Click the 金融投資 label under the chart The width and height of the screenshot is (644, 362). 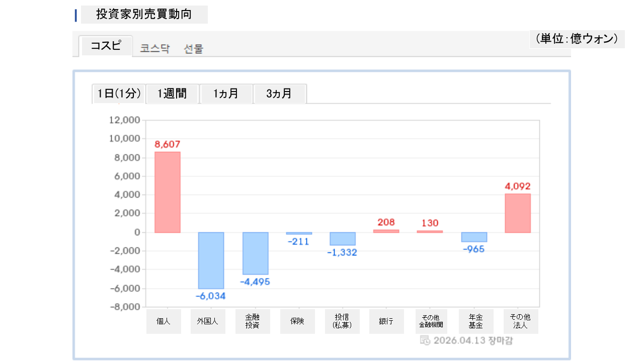253,321
